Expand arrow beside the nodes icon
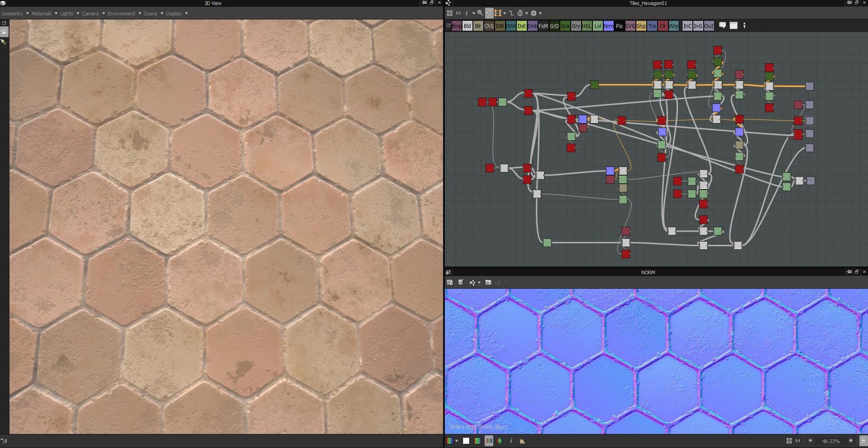Screen dimensions: 868x448 479,283
